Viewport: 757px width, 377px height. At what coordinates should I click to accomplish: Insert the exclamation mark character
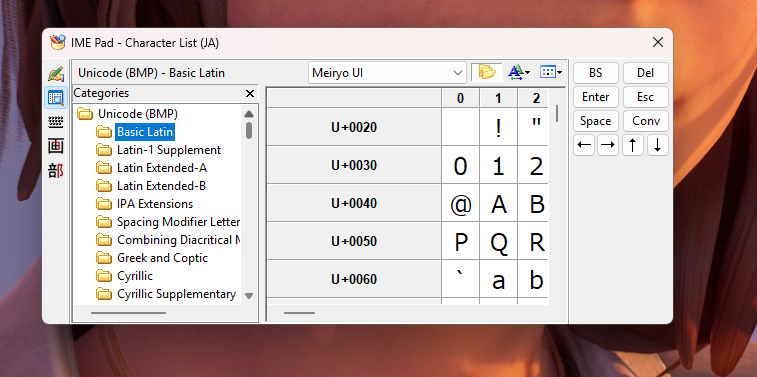point(498,127)
